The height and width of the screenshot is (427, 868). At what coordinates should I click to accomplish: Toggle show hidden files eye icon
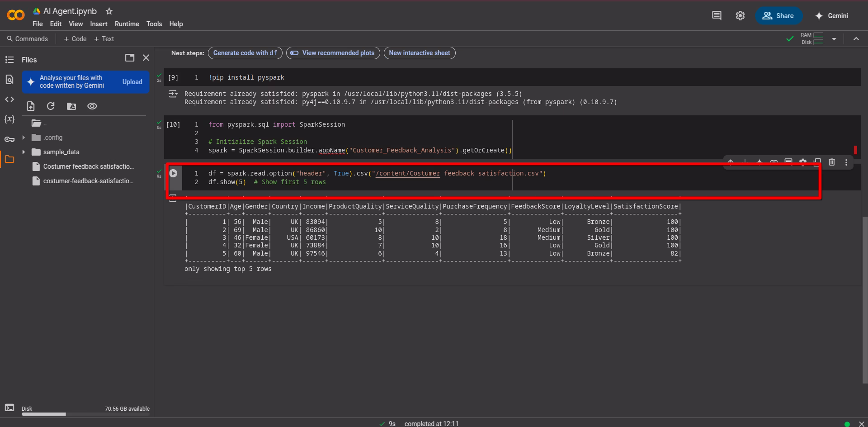point(92,106)
